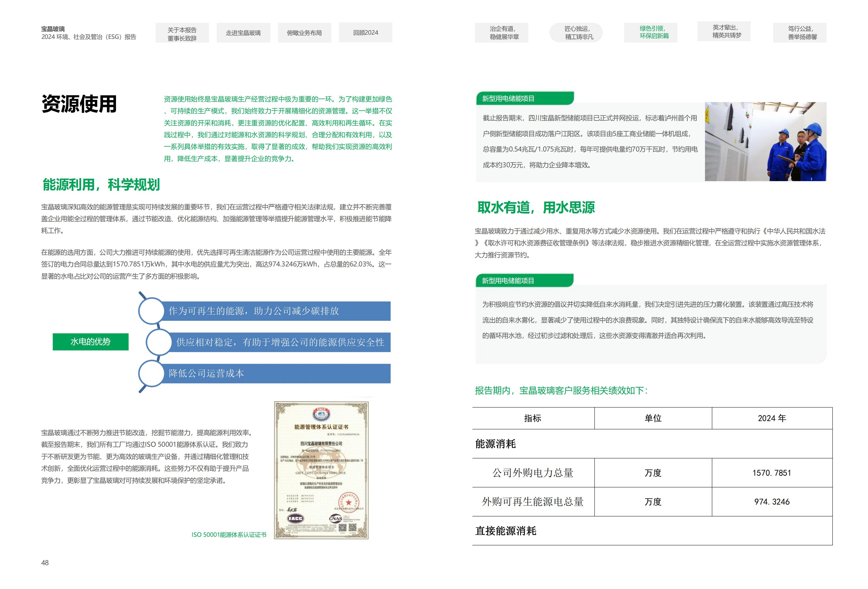Click circle icon beside 助力公司减少碳排放 bar

tap(151, 311)
